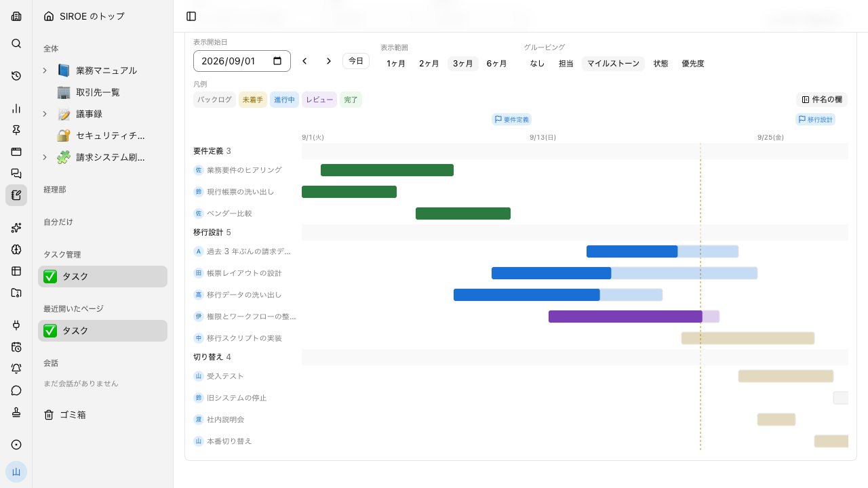The image size is (868, 488).
Task: Set grouping to なし
Action: (x=537, y=64)
